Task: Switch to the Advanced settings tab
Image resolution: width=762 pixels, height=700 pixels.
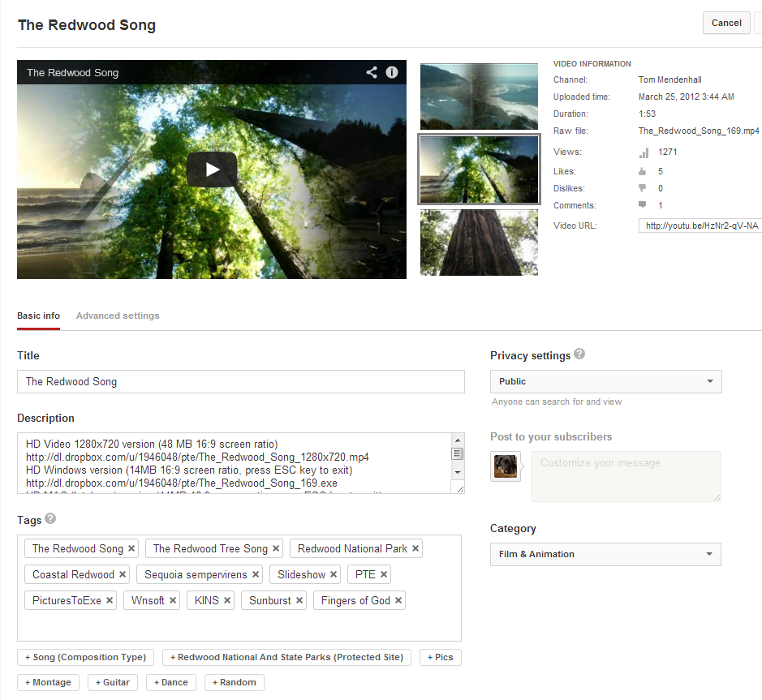Action: pyautogui.click(x=118, y=316)
